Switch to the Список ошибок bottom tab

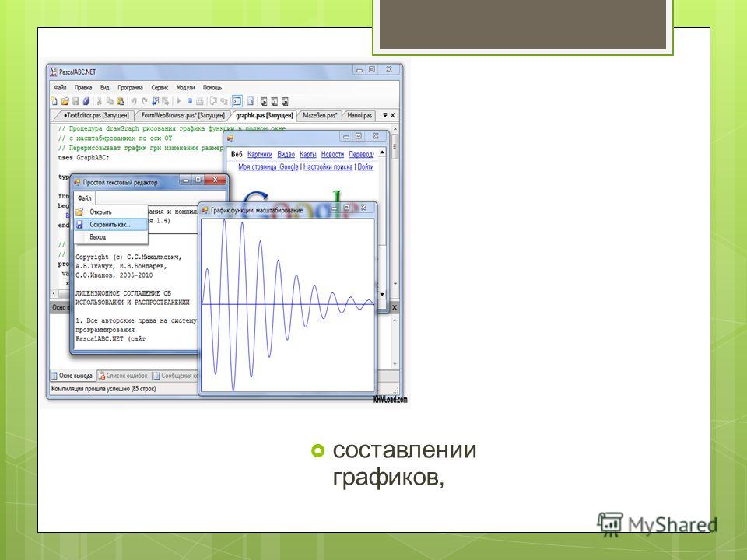123,376
